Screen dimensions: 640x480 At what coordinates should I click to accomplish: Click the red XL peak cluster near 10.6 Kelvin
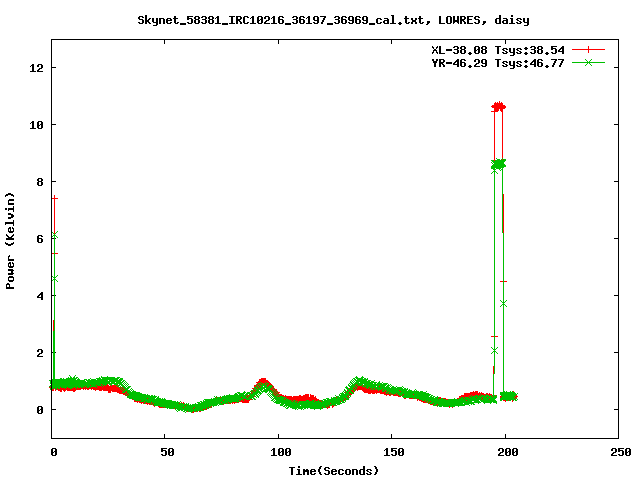[x=498, y=107]
